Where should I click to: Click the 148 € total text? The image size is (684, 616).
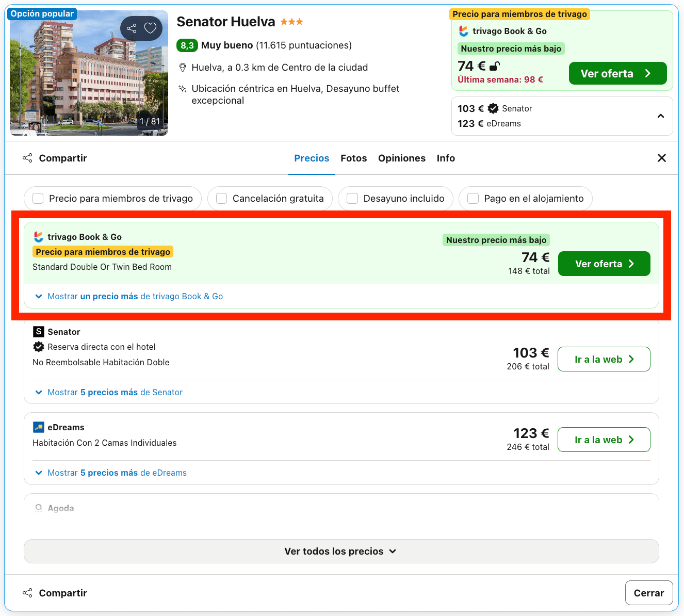[x=529, y=271]
